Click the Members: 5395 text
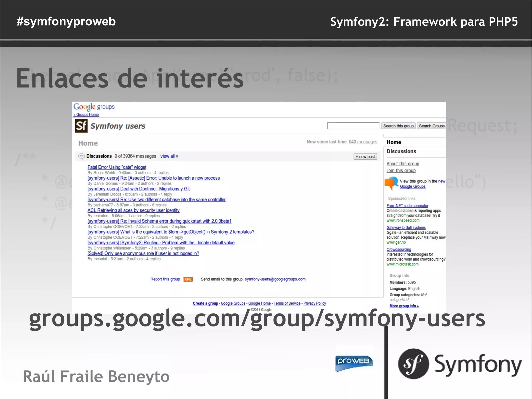 (x=403, y=282)
